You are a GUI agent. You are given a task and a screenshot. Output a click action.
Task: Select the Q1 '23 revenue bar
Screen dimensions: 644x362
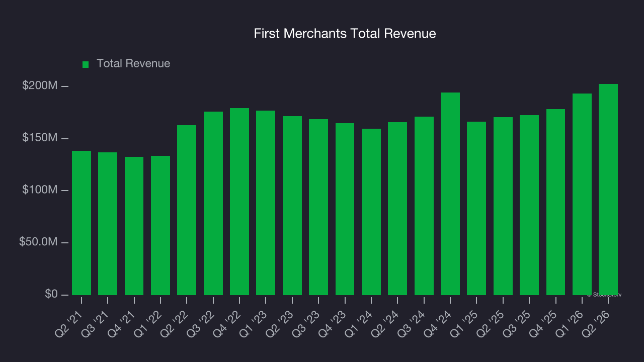tap(266, 203)
